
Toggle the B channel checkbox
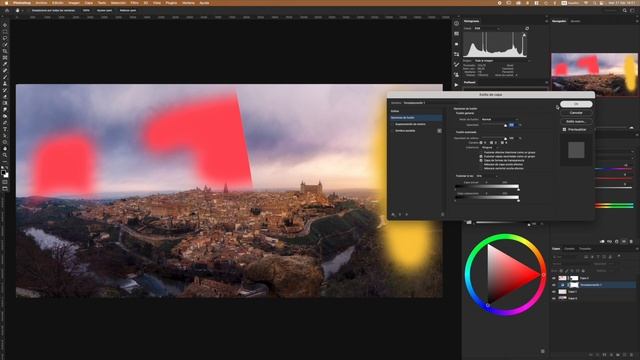502,143
